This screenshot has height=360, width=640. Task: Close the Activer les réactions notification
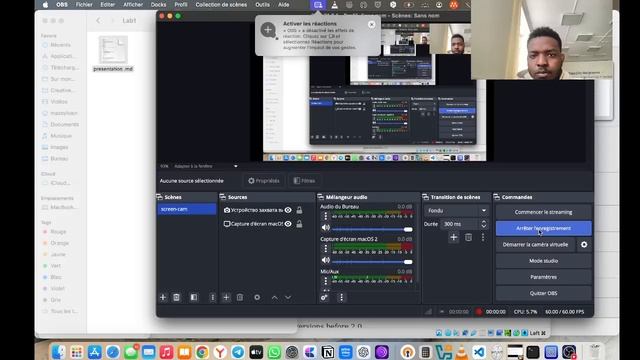[x=371, y=24]
